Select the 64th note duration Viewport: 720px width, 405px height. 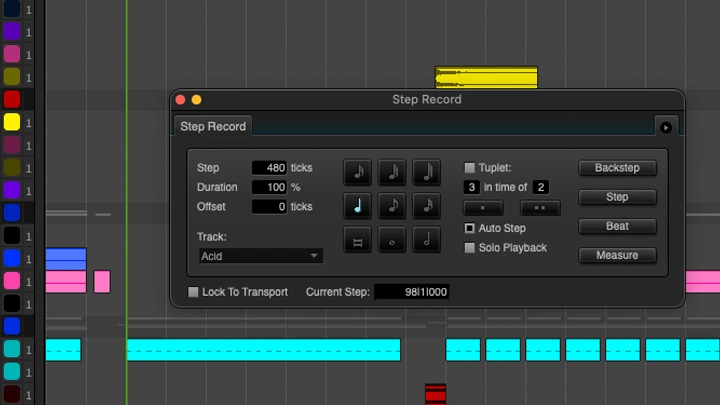click(392, 172)
